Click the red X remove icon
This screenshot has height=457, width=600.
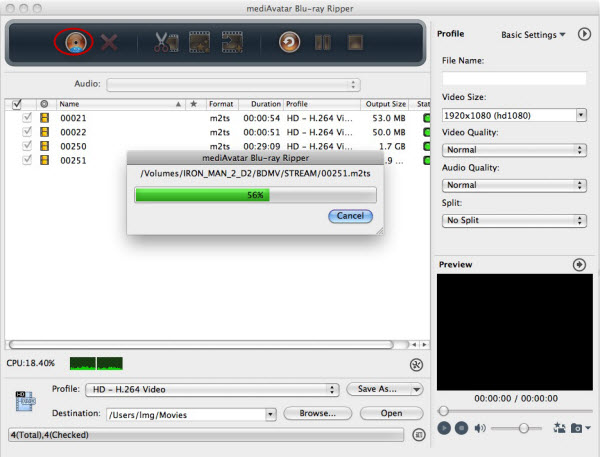click(109, 42)
